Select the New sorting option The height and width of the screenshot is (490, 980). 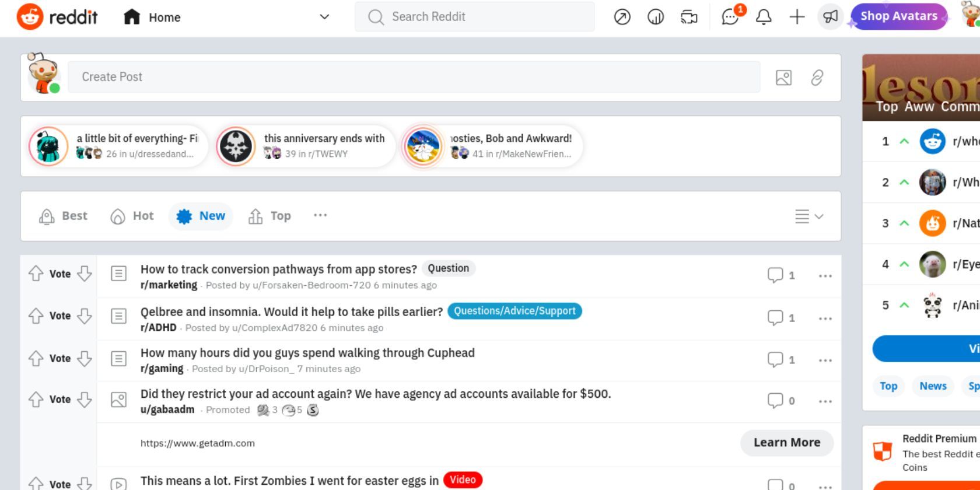201,216
